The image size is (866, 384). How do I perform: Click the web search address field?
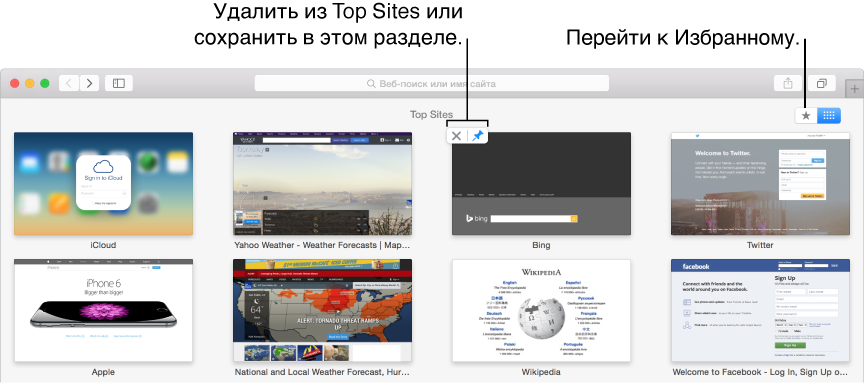(x=431, y=83)
